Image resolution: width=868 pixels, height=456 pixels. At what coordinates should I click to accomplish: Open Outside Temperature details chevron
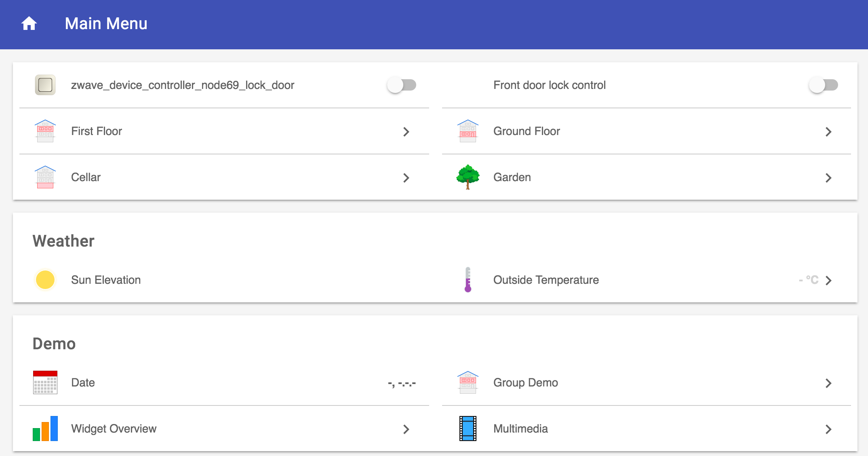(828, 280)
